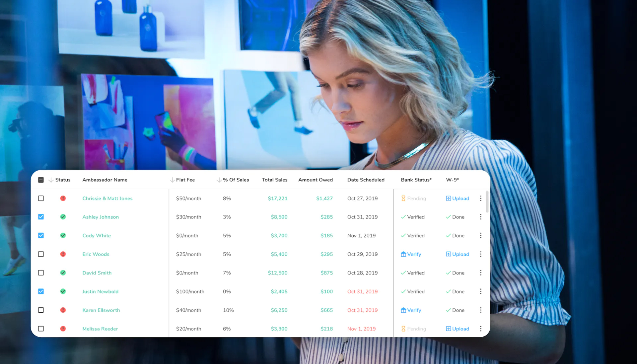Click the bank Verify icon for Eric Woods
This screenshot has height=364, width=637.
coord(403,254)
